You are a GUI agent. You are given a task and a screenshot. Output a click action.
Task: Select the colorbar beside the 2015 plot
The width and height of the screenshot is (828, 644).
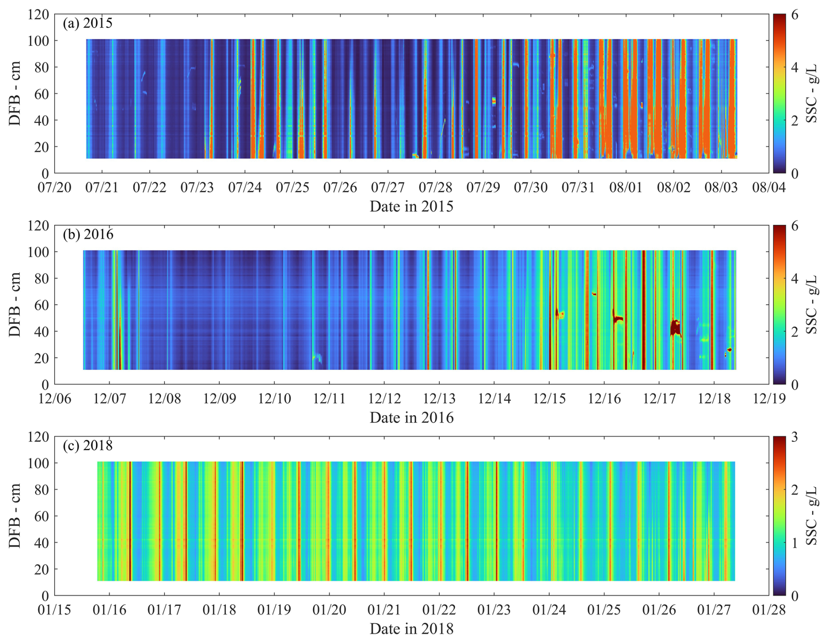[779, 94]
